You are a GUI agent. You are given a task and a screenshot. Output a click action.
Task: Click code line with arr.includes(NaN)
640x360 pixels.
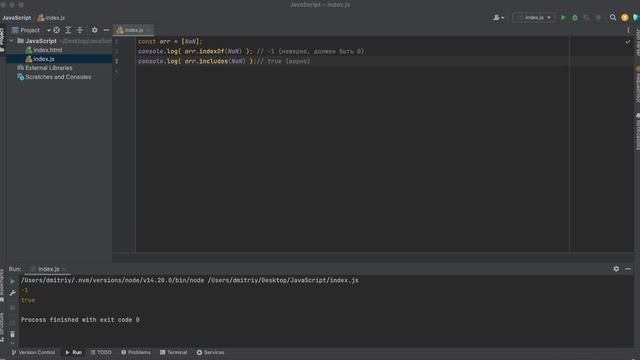click(x=224, y=61)
